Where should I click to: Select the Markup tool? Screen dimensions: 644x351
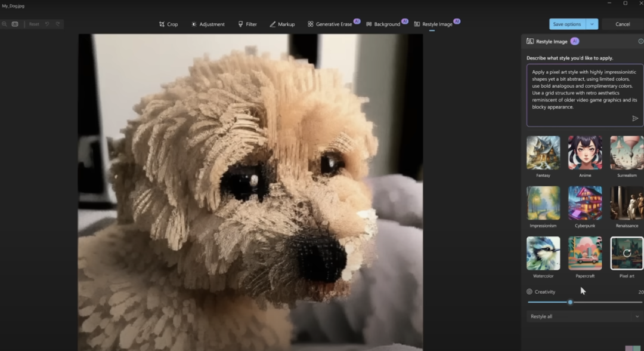point(282,24)
